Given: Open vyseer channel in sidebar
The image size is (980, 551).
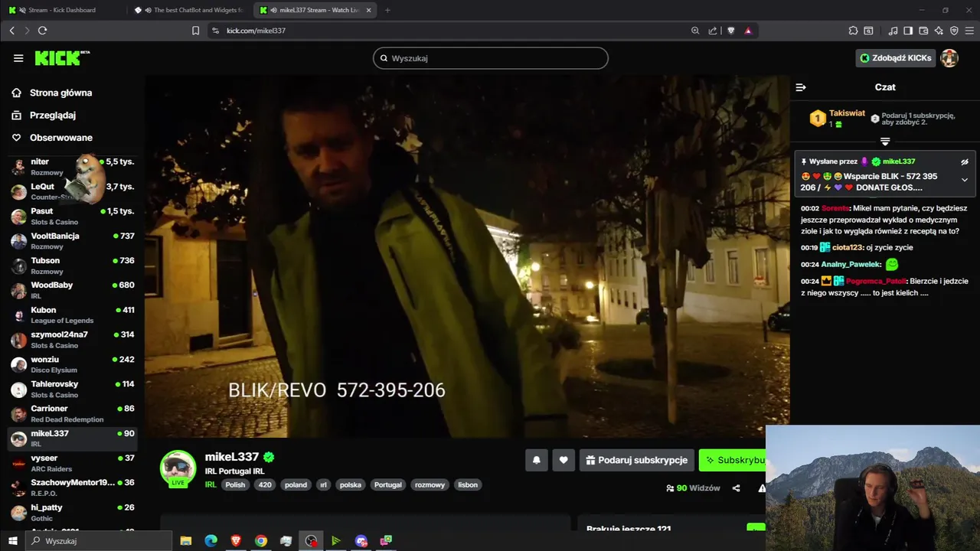Looking at the screenshot, I should [x=73, y=463].
